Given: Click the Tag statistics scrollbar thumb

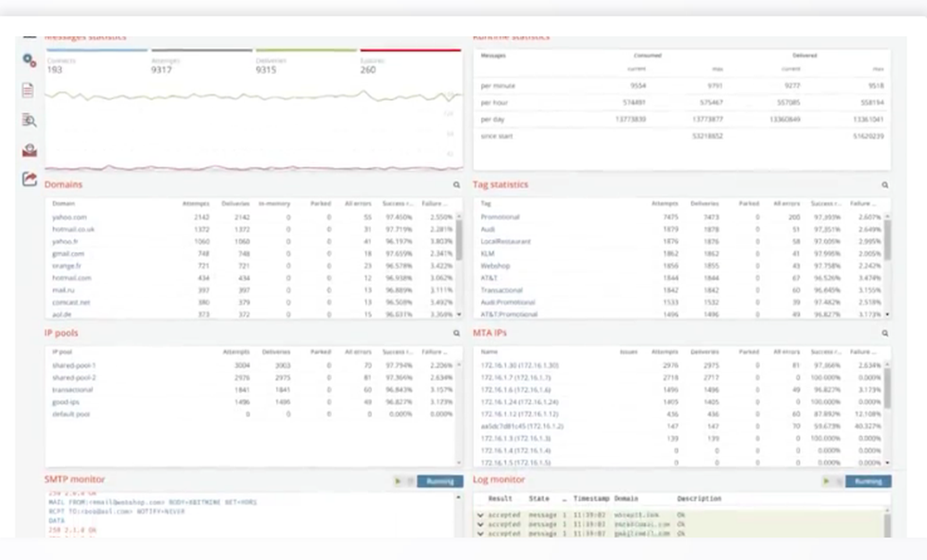Looking at the screenshot, I should coord(887,239).
